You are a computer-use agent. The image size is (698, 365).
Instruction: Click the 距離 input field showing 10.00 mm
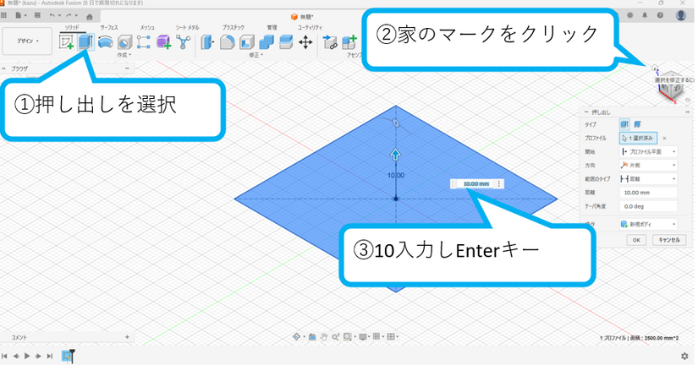(648, 193)
